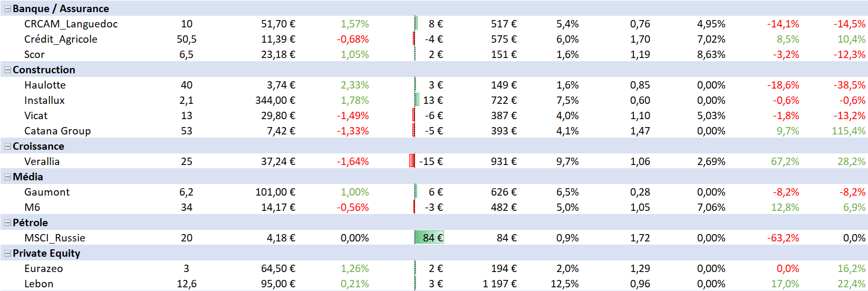Screen dimensions: 868x291
Task: Select the Veralia 67,2% value cell
Action: click(785, 162)
